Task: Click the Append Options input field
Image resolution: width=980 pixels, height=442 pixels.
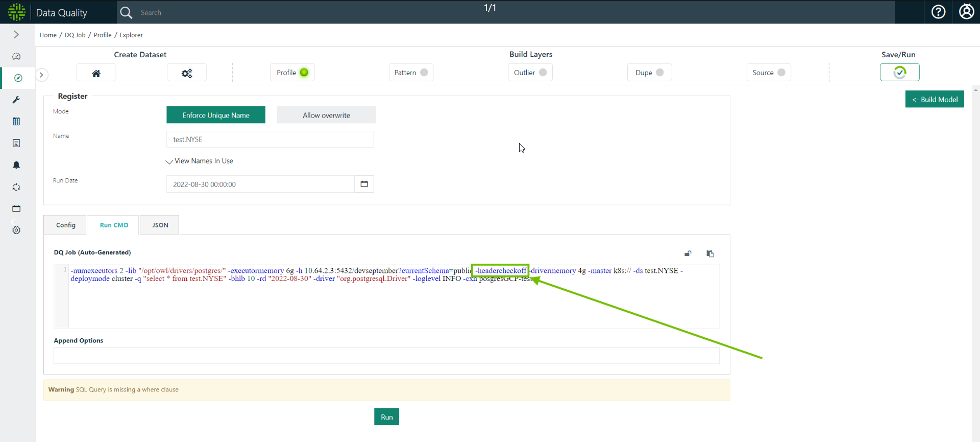Action: pos(386,356)
